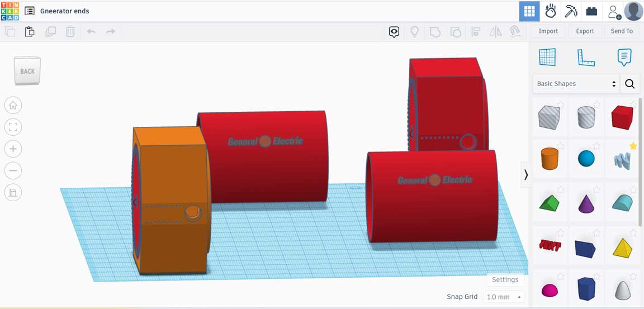Select the Notes tool in the shapes panel

(624, 58)
